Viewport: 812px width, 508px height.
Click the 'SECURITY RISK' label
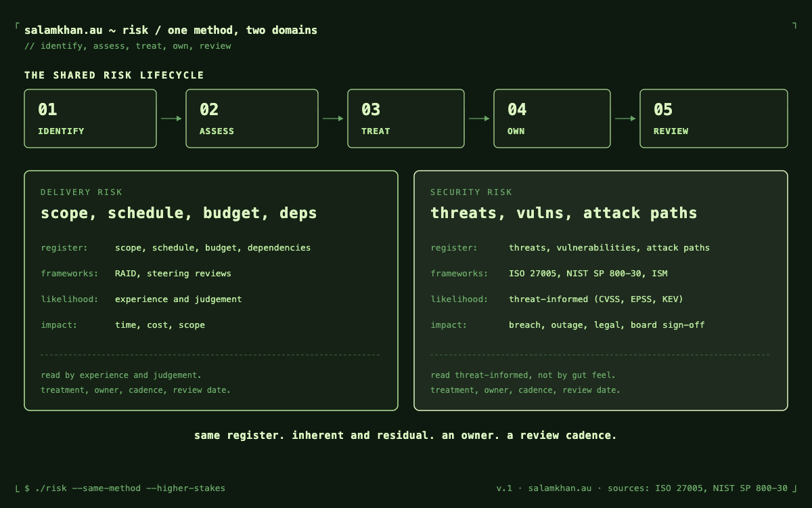[x=471, y=192]
